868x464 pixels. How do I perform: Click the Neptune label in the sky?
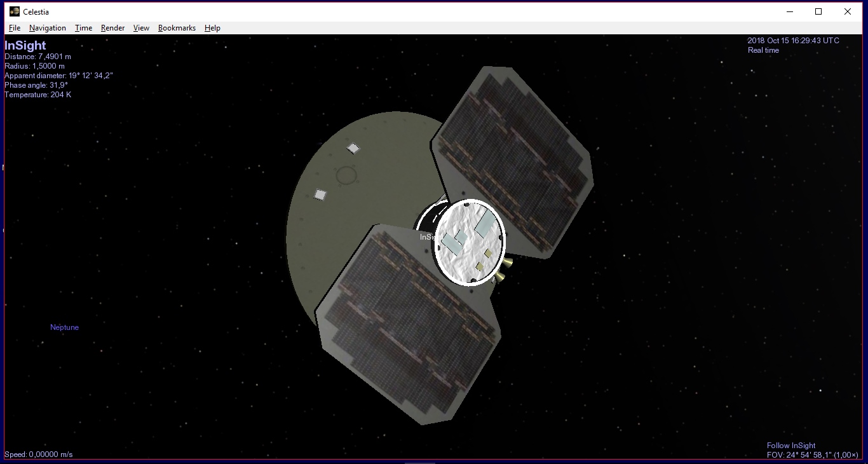pos(64,327)
